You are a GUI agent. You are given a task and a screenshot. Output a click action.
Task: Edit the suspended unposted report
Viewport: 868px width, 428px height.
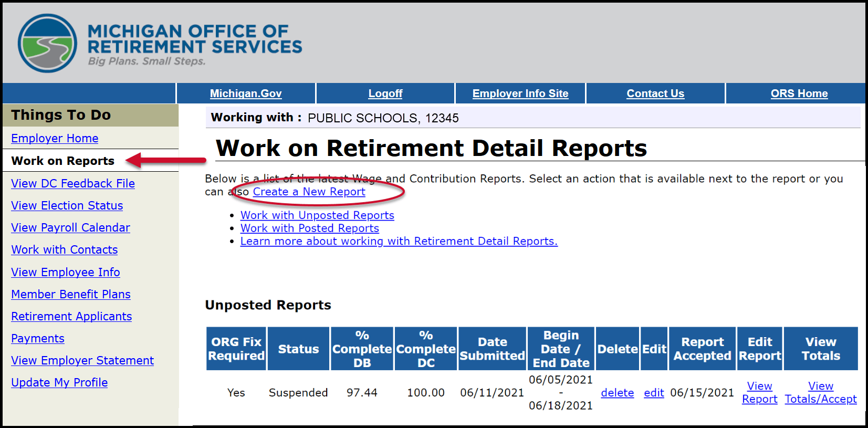click(654, 393)
